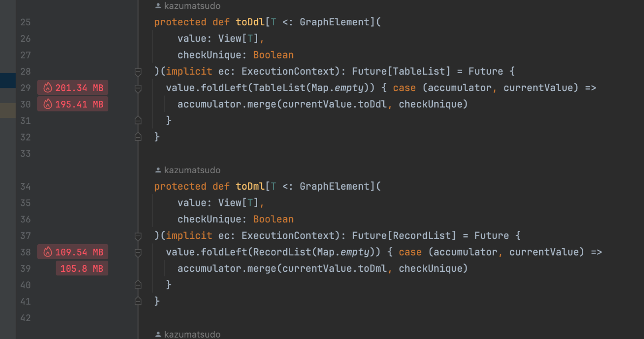Screen dimensions: 644x339
Task: Collapse the foldLeft block on line 29
Action: click(138, 88)
